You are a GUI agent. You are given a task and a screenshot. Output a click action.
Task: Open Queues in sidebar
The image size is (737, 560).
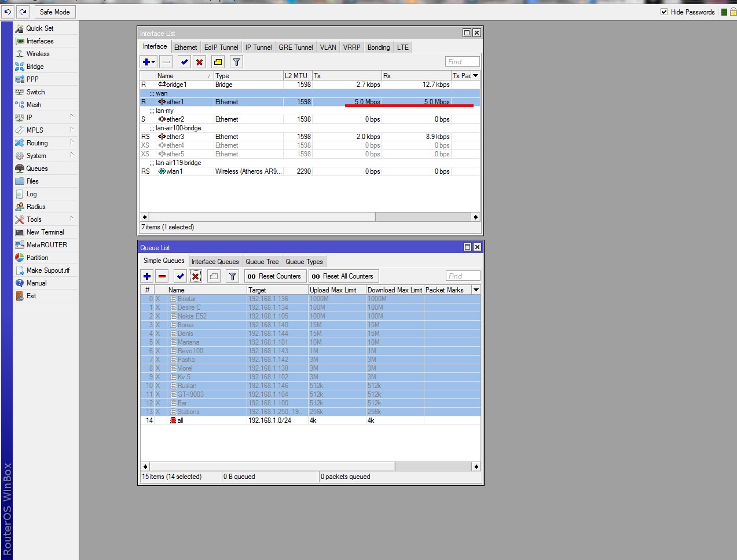(x=46, y=169)
